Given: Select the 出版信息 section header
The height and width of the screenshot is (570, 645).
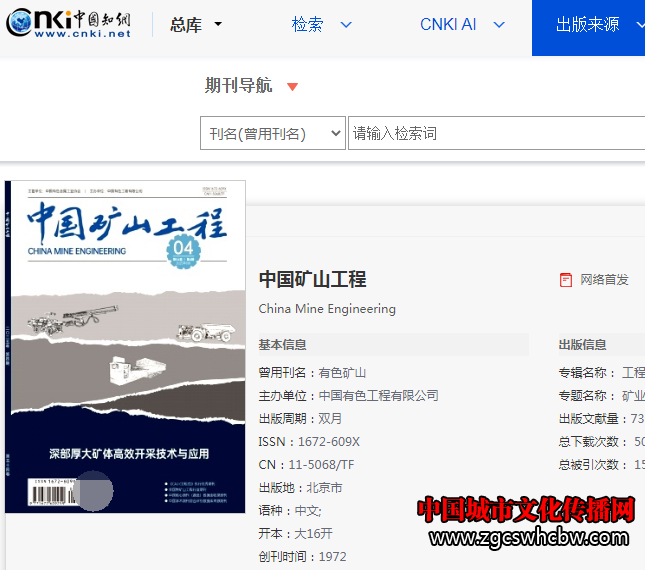Looking at the screenshot, I should coord(582,345).
